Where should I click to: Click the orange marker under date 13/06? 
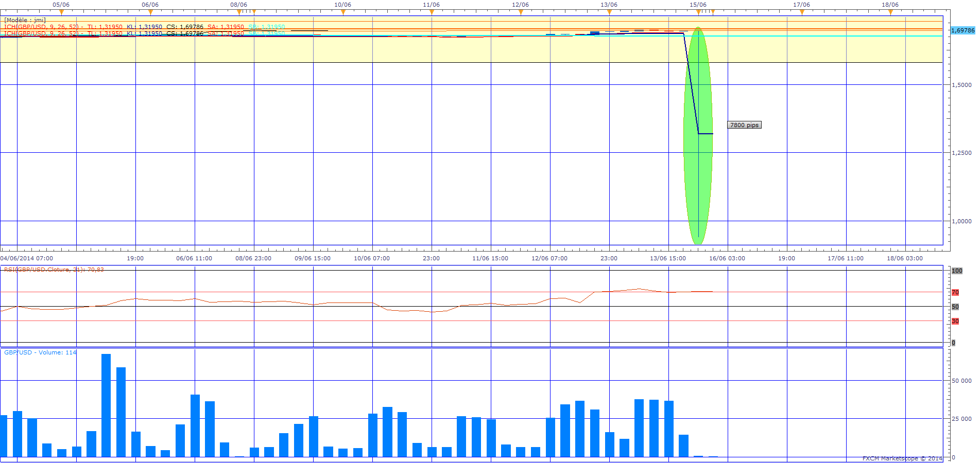(x=609, y=12)
